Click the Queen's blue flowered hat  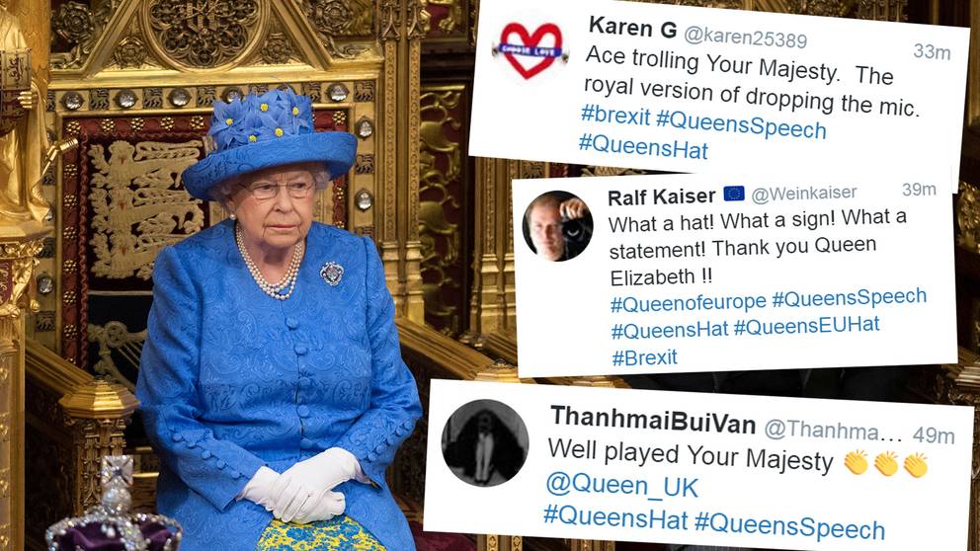[x=270, y=142]
